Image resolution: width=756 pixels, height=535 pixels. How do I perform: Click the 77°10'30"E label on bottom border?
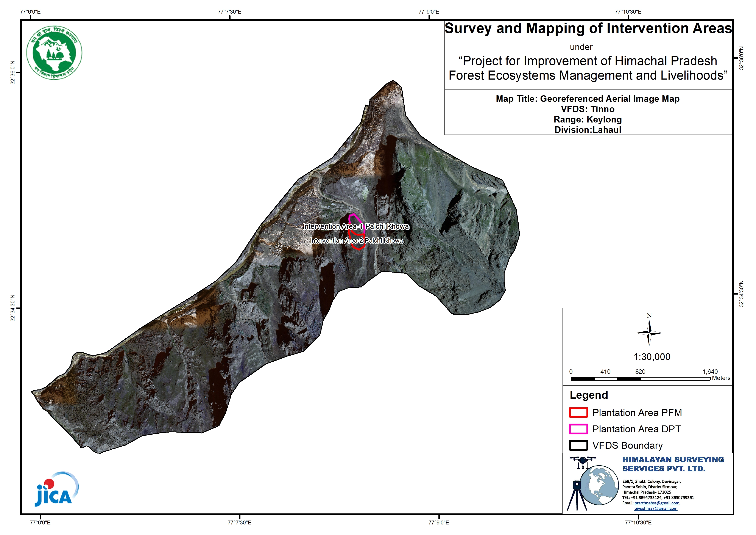[638, 523]
